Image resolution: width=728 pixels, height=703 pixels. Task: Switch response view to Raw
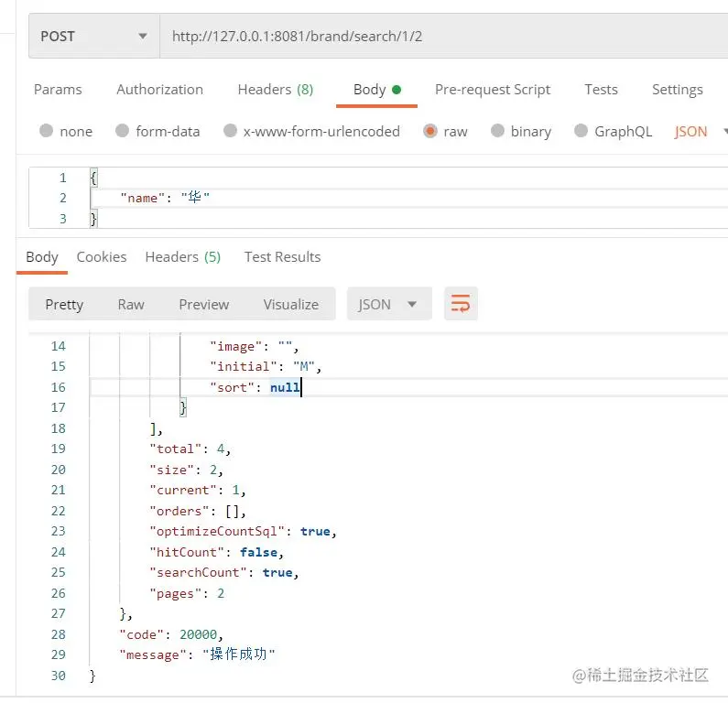pyautogui.click(x=131, y=304)
